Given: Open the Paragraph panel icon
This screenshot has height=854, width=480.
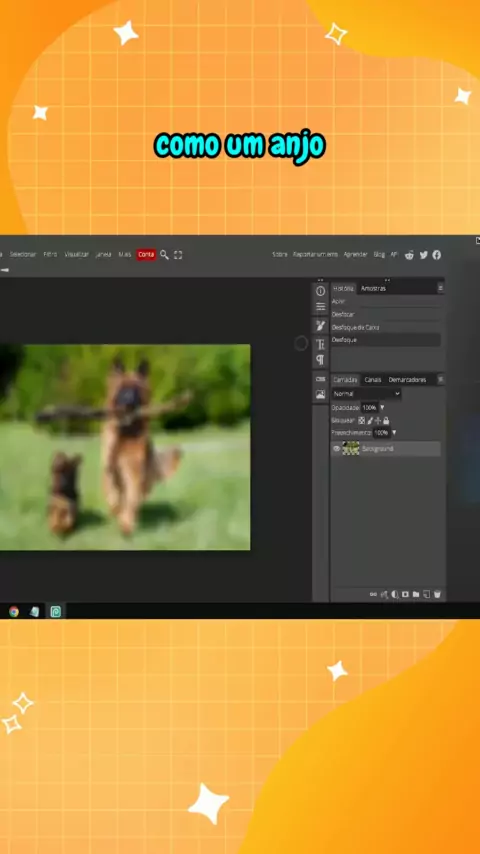Looking at the screenshot, I should tap(320, 360).
